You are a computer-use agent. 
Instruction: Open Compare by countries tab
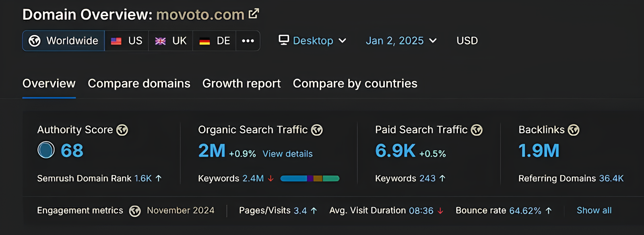coord(355,84)
